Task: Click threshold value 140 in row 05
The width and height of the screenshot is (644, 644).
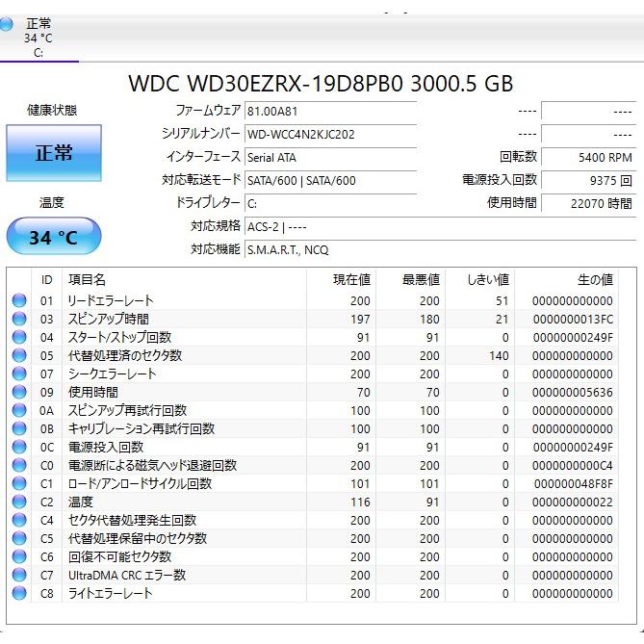Action: (499, 355)
